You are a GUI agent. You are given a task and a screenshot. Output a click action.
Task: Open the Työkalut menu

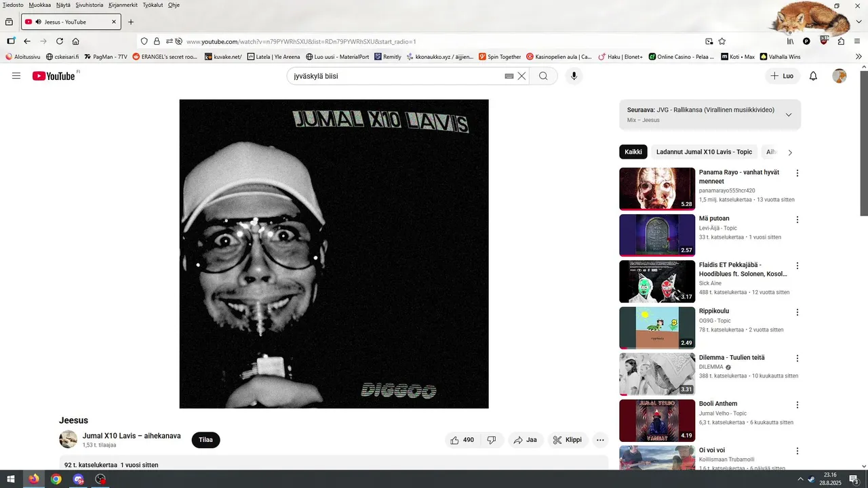click(x=153, y=5)
